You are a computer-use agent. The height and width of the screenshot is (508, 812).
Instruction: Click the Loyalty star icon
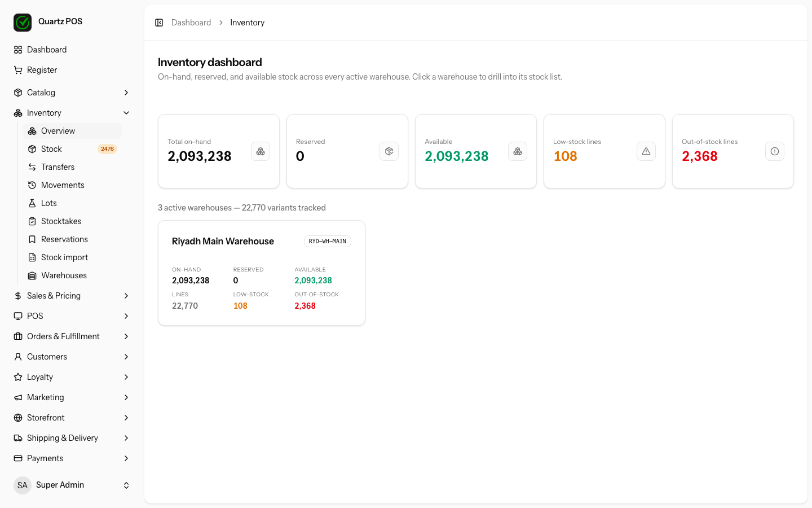point(18,377)
